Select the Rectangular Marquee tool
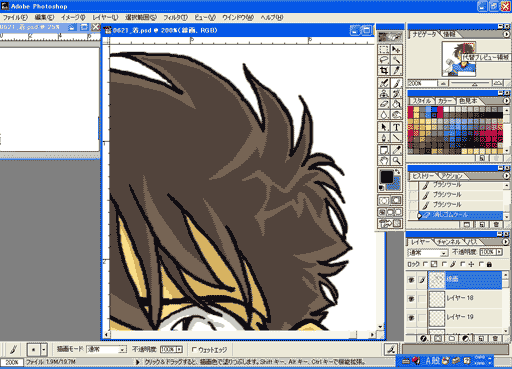Image resolution: width=512 pixels, height=369 pixels. (x=384, y=50)
